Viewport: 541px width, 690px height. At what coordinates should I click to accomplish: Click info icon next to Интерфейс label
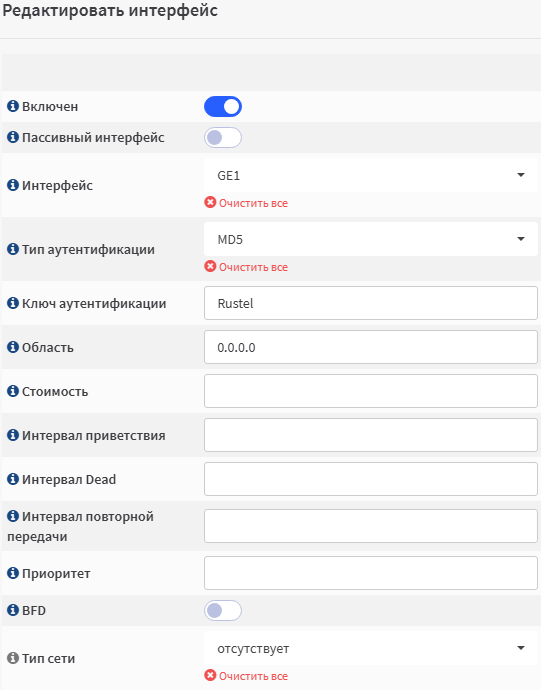[13, 185]
